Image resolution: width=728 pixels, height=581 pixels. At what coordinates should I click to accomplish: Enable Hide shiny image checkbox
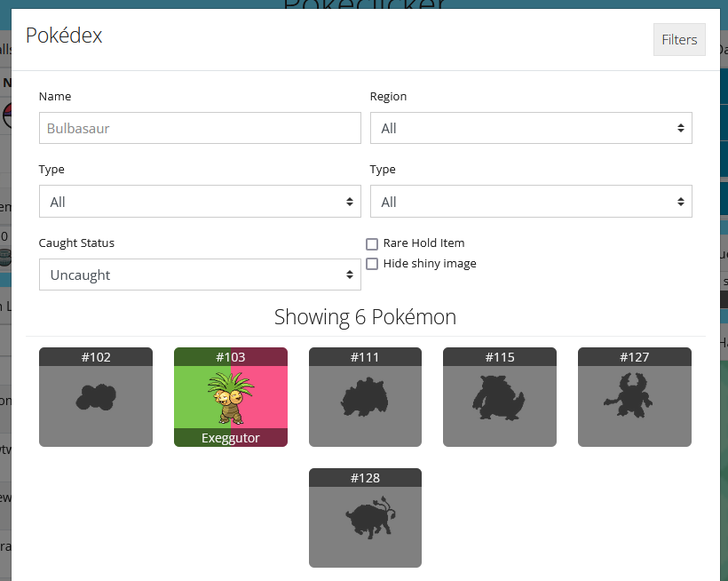[372, 264]
